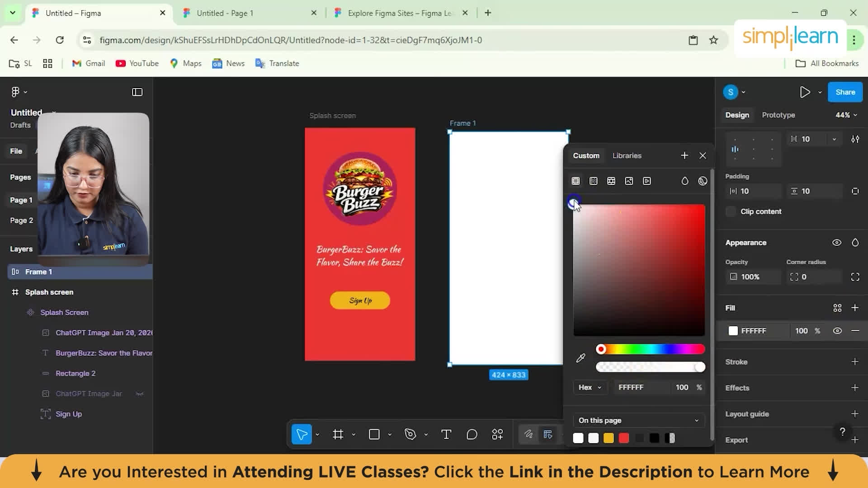Click the blue Share button
This screenshot has height=488, width=868.
[845, 92]
